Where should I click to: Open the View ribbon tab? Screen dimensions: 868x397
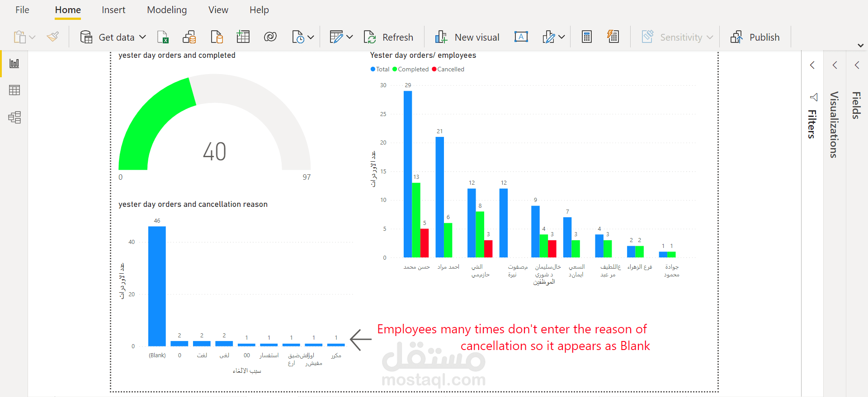pos(218,10)
